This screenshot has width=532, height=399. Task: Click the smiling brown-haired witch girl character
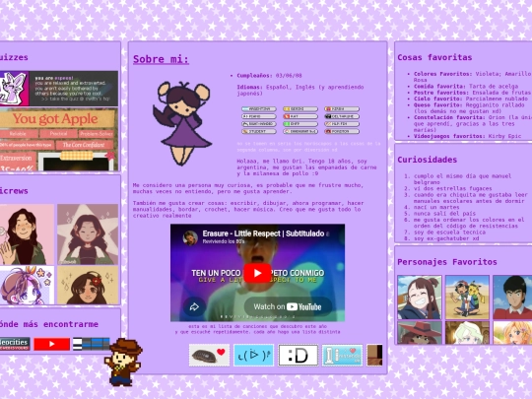coord(420,298)
